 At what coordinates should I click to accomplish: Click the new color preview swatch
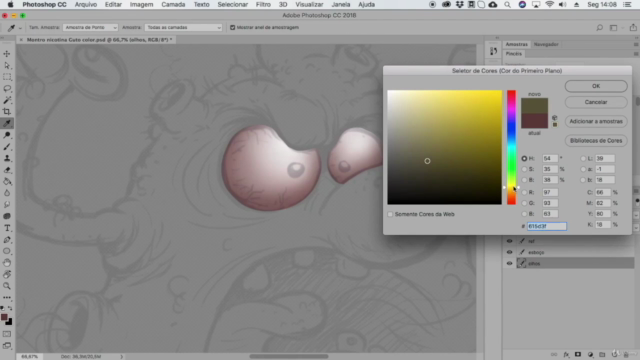click(534, 106)
